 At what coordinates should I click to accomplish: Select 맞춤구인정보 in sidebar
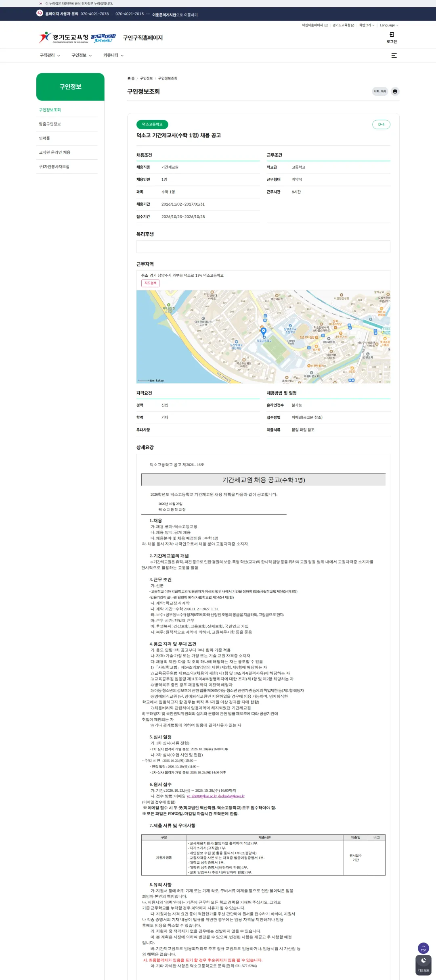[x=50, y=124]
